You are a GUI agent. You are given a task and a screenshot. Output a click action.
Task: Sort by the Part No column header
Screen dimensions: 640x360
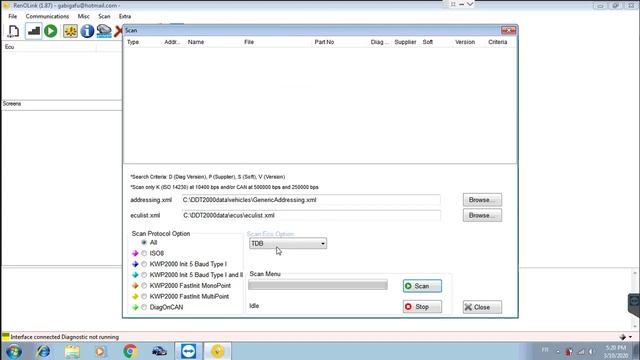tap(324, 42)
